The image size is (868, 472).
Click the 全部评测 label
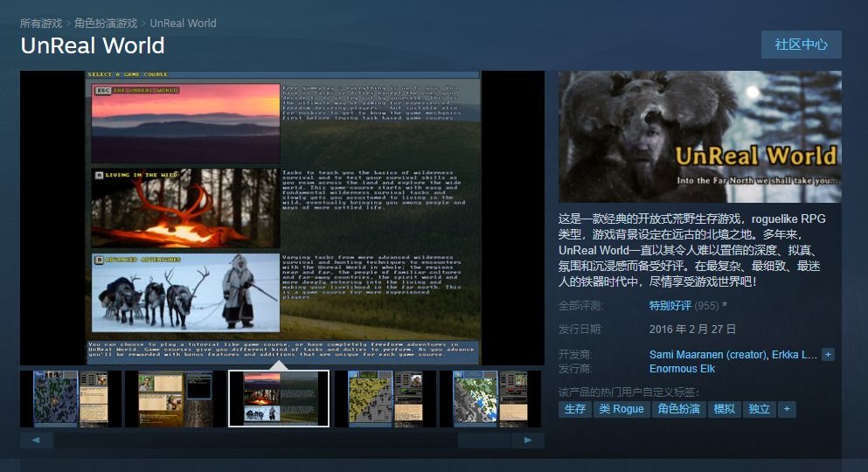tap(580, 305)
